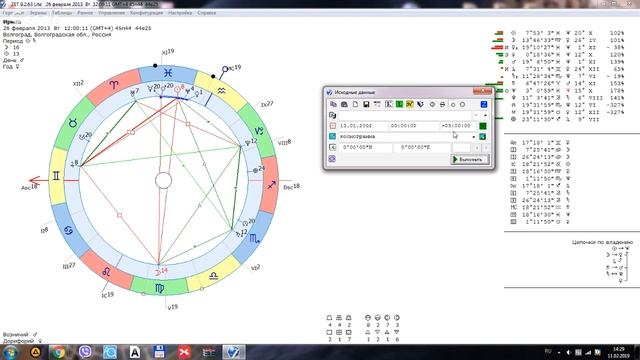Click the ZET app button in the taskbar
This screenshot has width=640, height=360.
(233, 352)
